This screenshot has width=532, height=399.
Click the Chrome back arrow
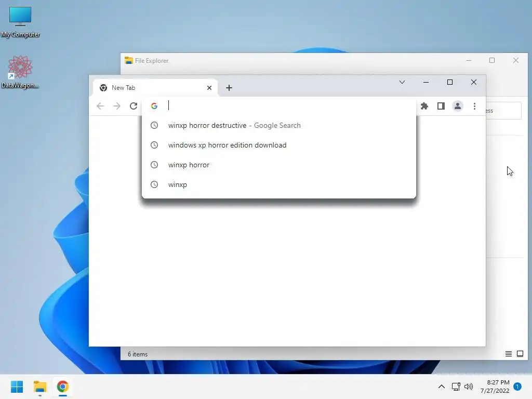tap(100, 106)
